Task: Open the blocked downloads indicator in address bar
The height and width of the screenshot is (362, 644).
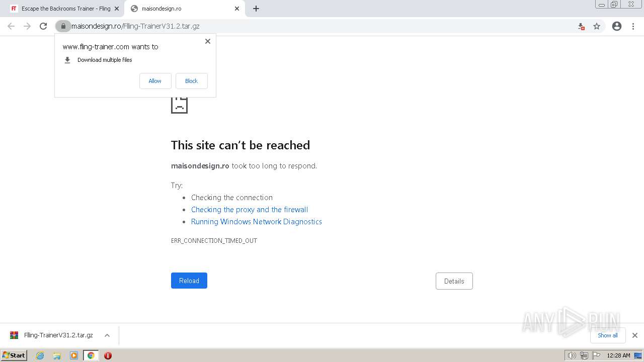Action: [581, 26]
